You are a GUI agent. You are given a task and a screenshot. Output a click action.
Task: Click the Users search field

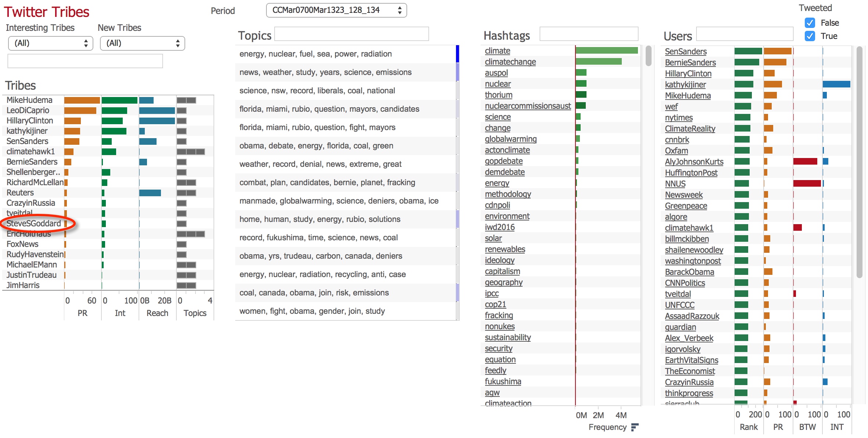coord(745,34)
